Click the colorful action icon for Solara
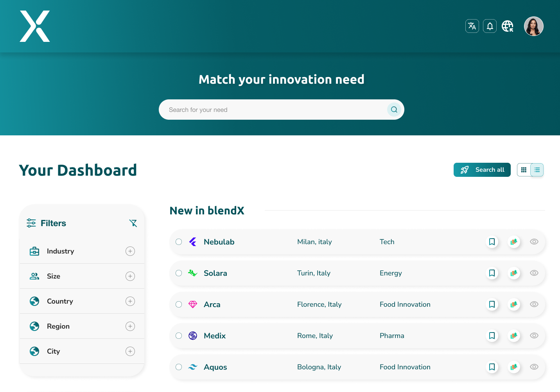 point(514,273)
